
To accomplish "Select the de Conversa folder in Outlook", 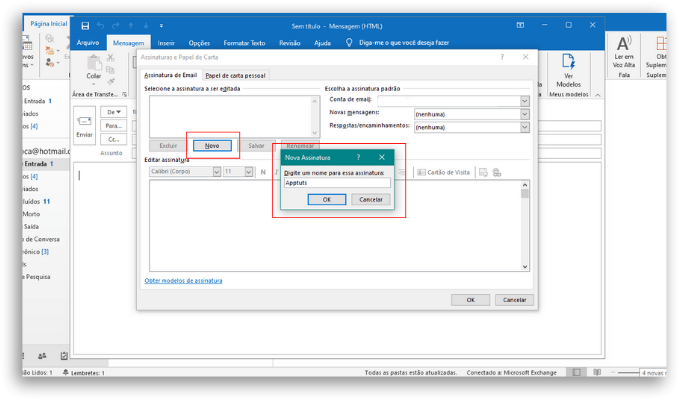I will [x=41, y=239].
